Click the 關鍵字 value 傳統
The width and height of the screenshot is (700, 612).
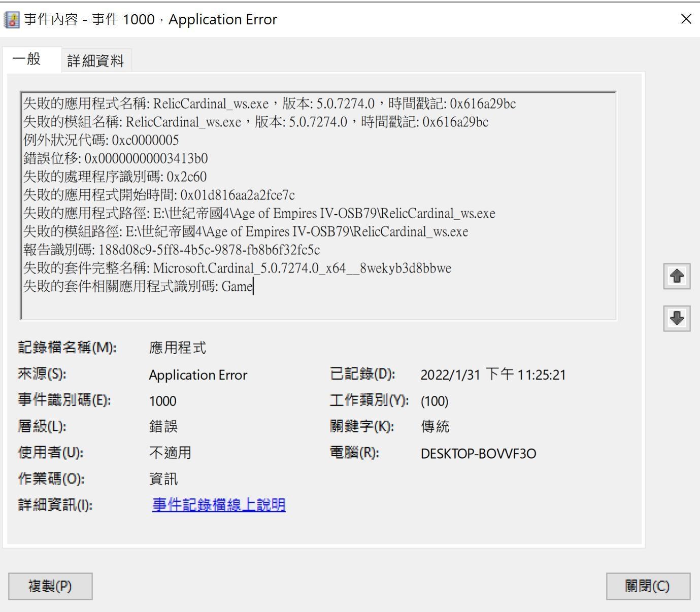[x=435, y=426]
